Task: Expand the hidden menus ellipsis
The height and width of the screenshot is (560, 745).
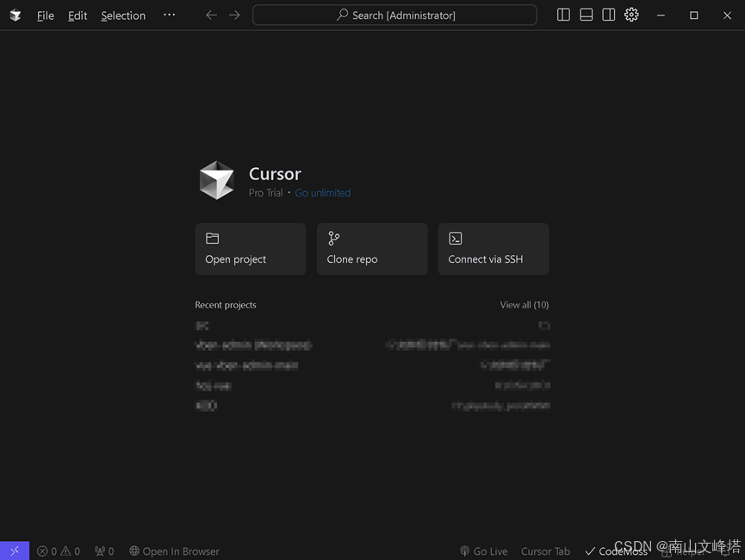Action: click(169, 16)
